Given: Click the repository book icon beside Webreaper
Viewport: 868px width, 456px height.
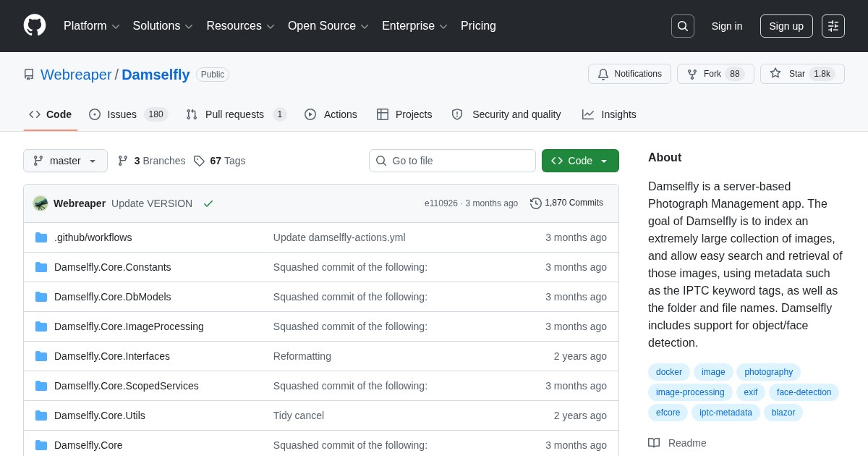Looking at the screenshot, I should click(29, 75).
